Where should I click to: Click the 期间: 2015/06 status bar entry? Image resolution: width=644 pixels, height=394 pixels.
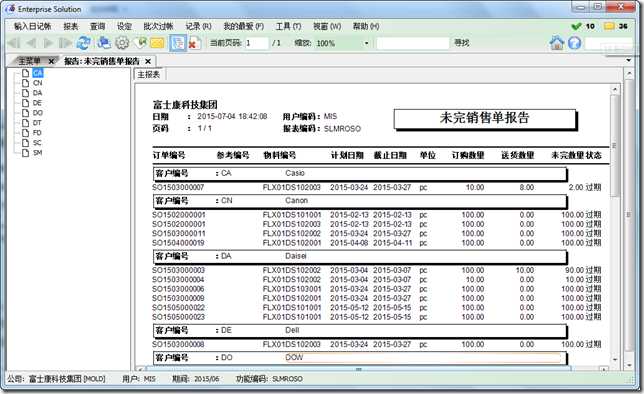(196, 378)
